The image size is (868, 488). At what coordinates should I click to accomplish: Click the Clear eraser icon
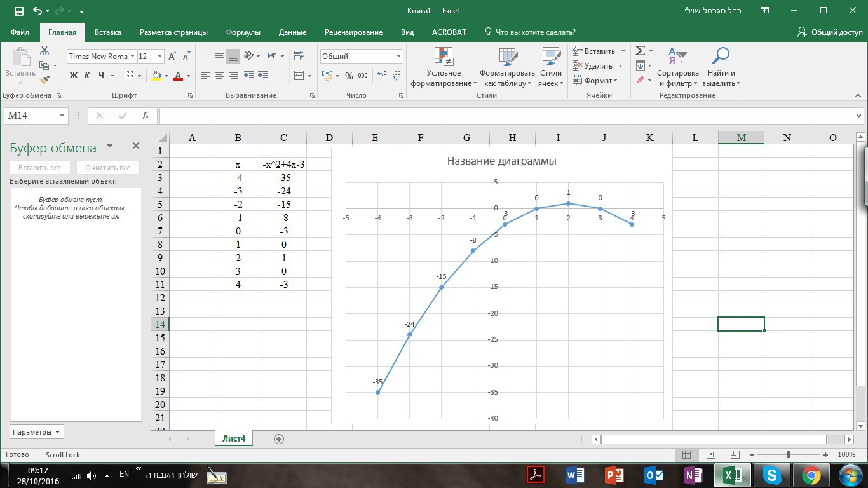point(640,80)
